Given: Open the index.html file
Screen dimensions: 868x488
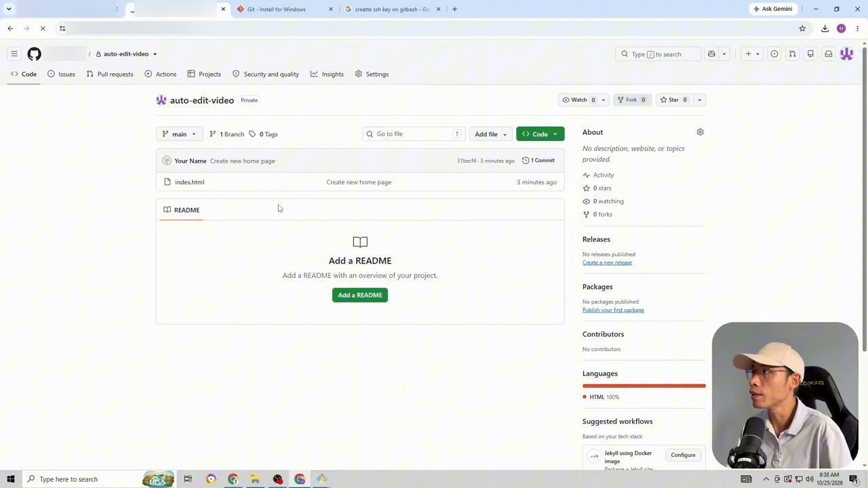Looking at the screenshot, I should pos(189,182).
